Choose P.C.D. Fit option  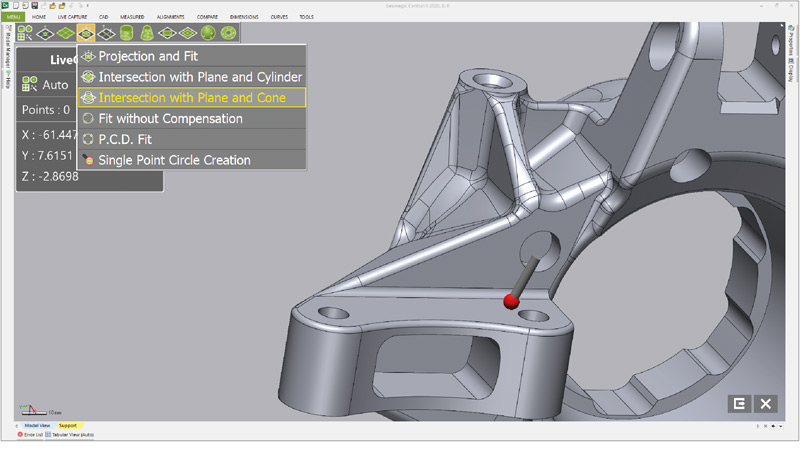(x=192, y=139)
